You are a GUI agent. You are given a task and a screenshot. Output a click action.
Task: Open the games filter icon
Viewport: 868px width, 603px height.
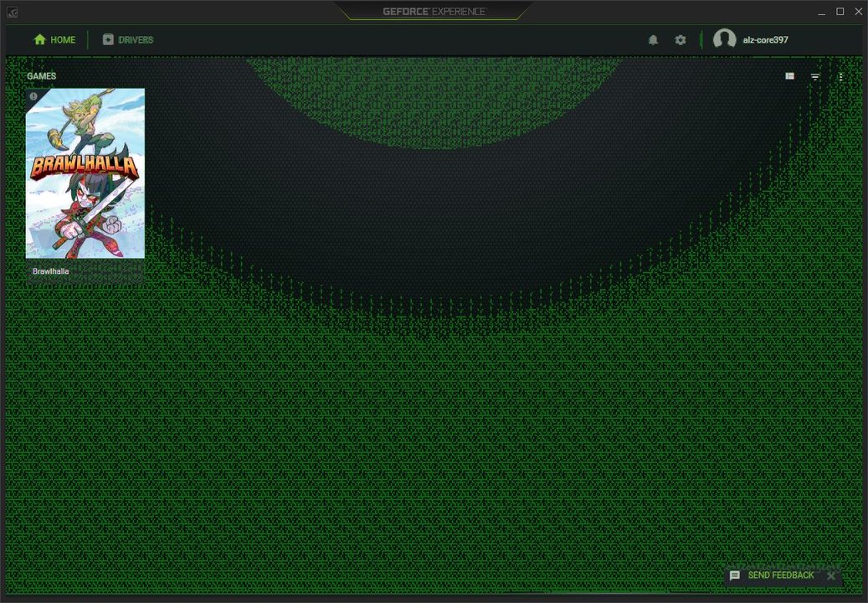click(815, 77)
